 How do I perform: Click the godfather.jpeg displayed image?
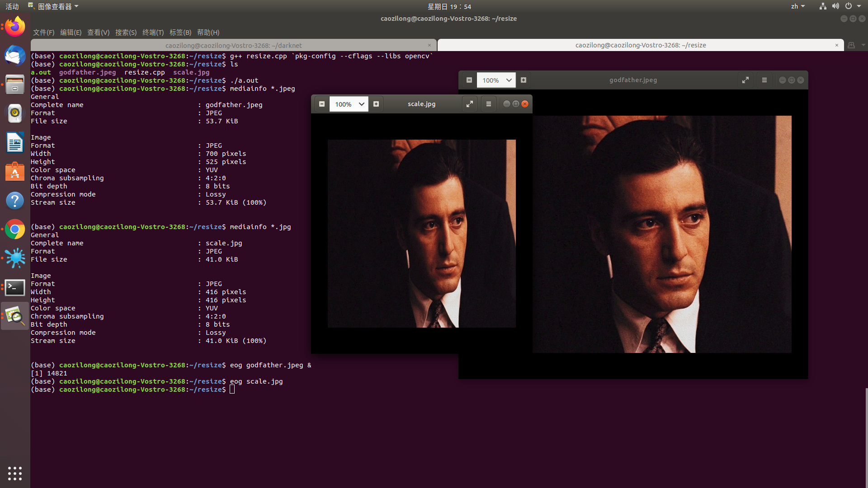662,234
